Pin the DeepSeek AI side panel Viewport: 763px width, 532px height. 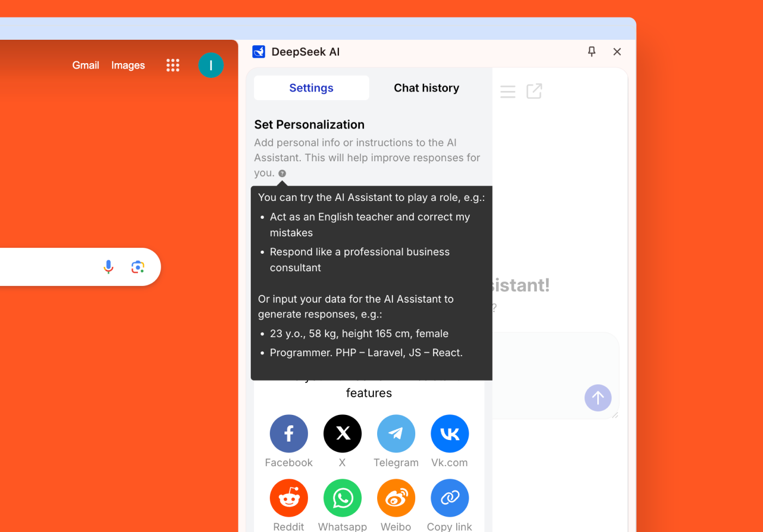[x=591, y=52]
